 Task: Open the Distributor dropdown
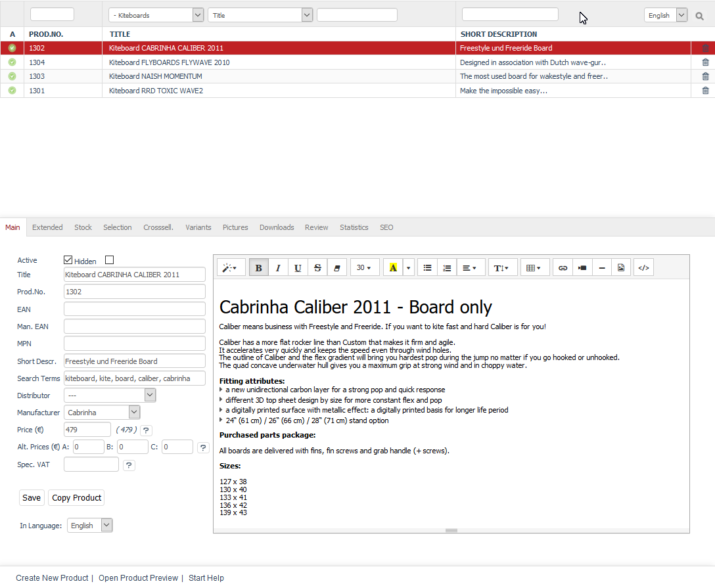point(110,396)
